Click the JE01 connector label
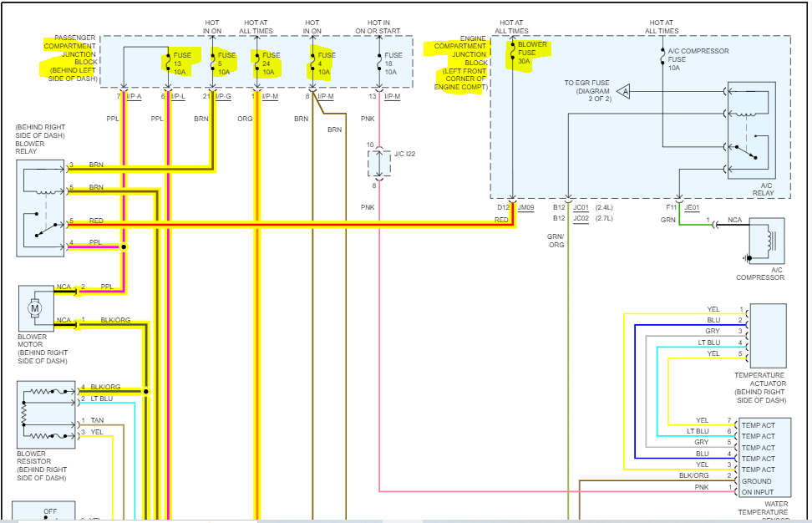Viewport: 812px width, 523px height. click(x=692, y=207)
